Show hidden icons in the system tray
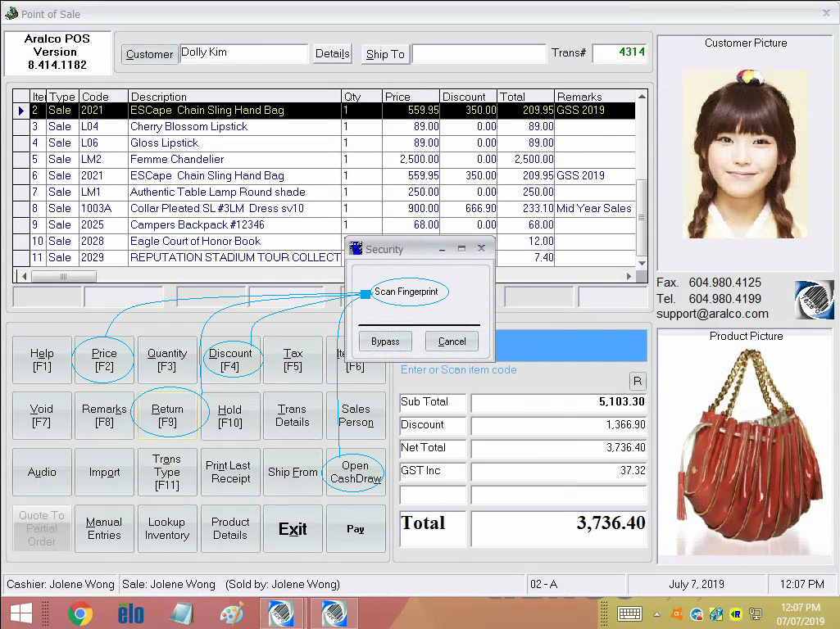Screen dimensions: 840x629 (656, 614)
